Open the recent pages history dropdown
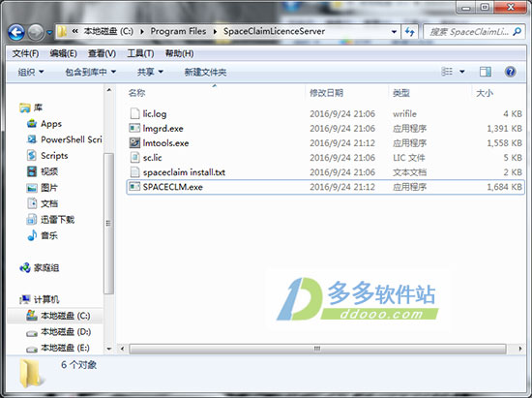 pos(49,33)
